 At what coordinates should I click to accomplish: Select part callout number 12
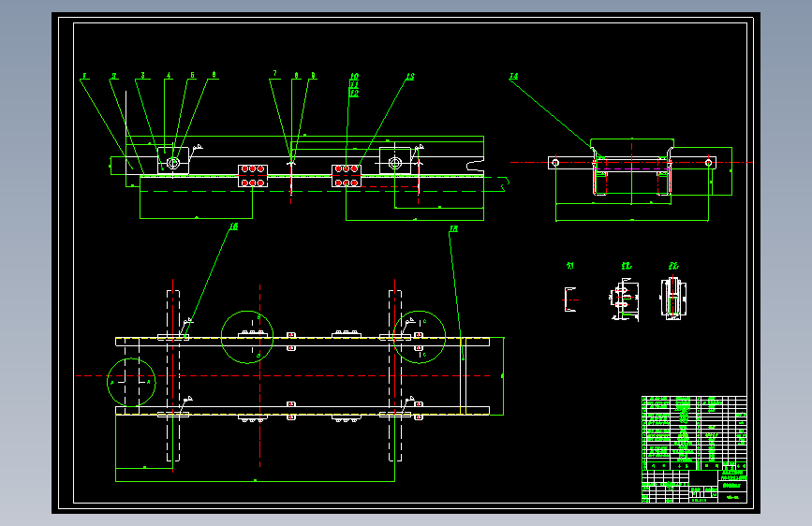(354, 93)
